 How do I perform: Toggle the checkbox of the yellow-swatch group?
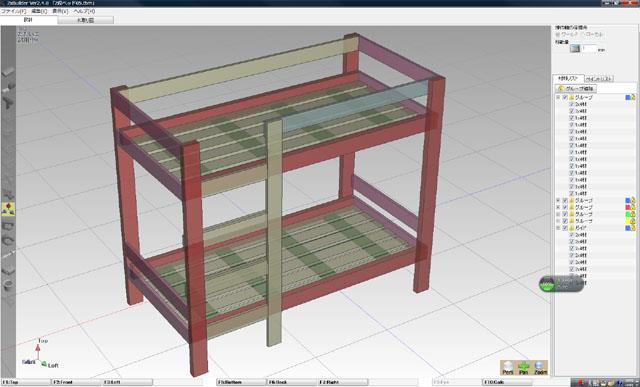click(x=565, y=221)
